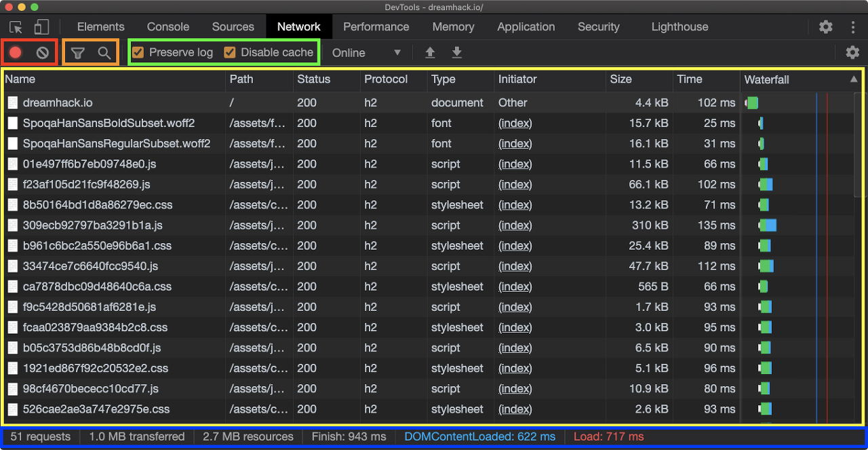Toggle Preserve log checkbox

(x=138, y=52)
